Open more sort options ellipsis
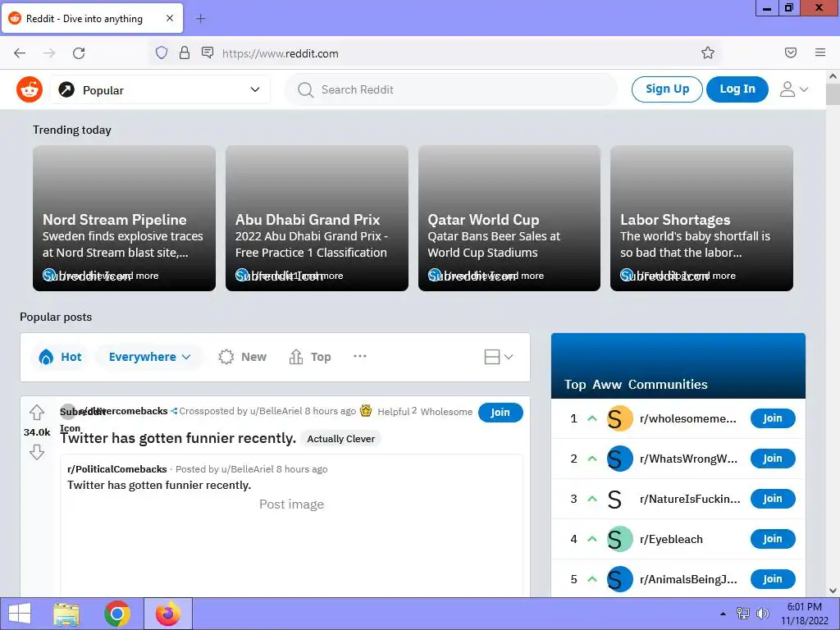The image size is (840, 630). click(360, 356)
